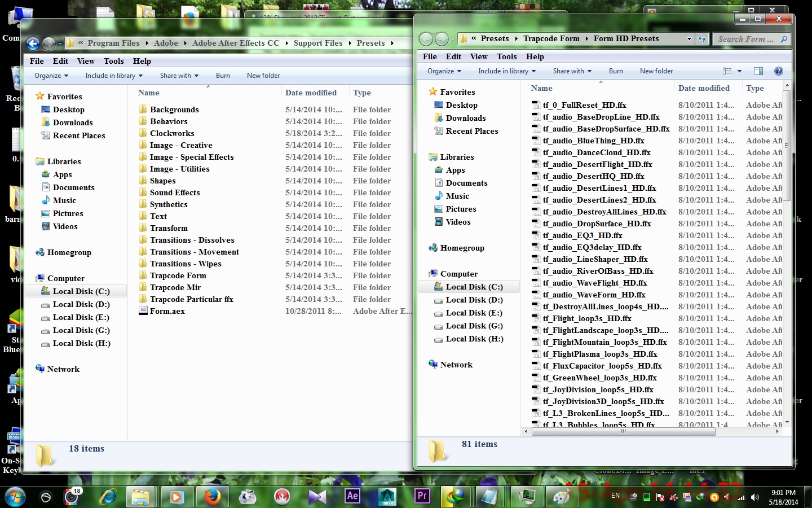
Task: Open Tools menu in the Presets window
Action: tap(113, 61)
